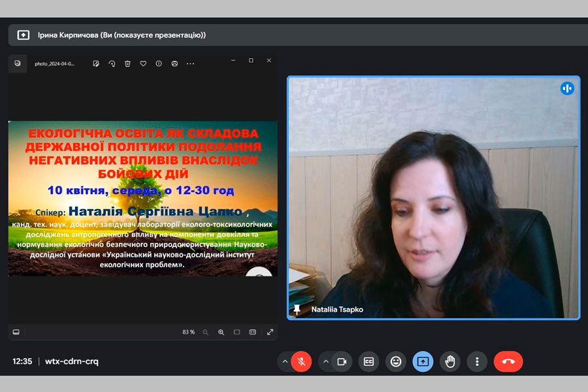
Task: Open the three-dot more options menu in meeting
Action: (x=477, y=361)
